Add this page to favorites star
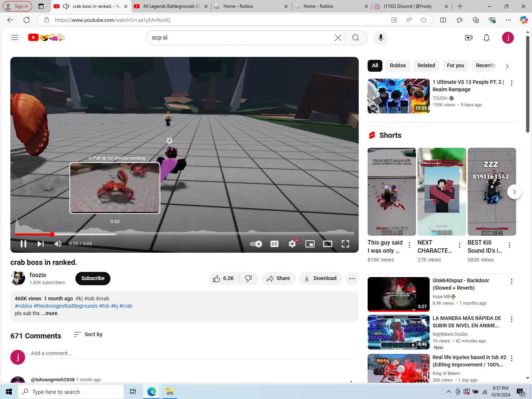Image resolution: width=532 pixels, height=399 pixels. click(x=424, y=20)
